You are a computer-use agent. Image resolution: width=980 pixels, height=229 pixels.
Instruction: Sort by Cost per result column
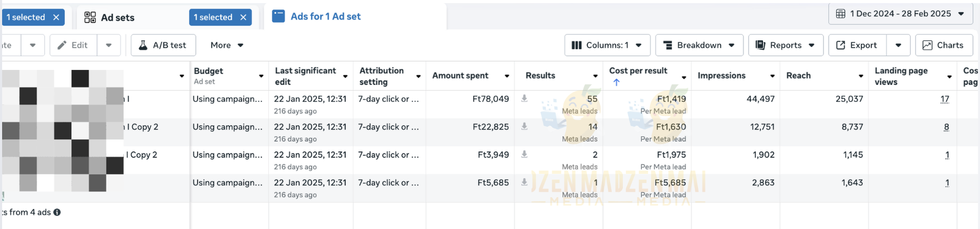638,71
